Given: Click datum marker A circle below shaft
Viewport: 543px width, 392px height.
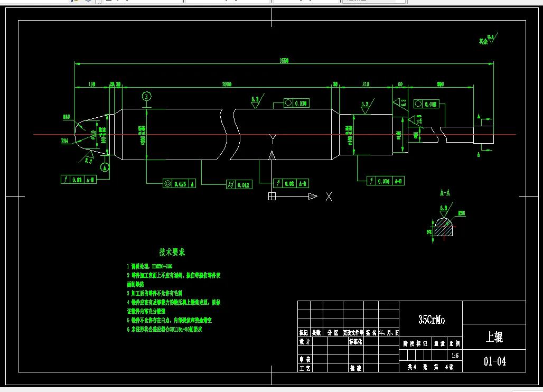Looking at the screenshot, I should pos(105,167).
